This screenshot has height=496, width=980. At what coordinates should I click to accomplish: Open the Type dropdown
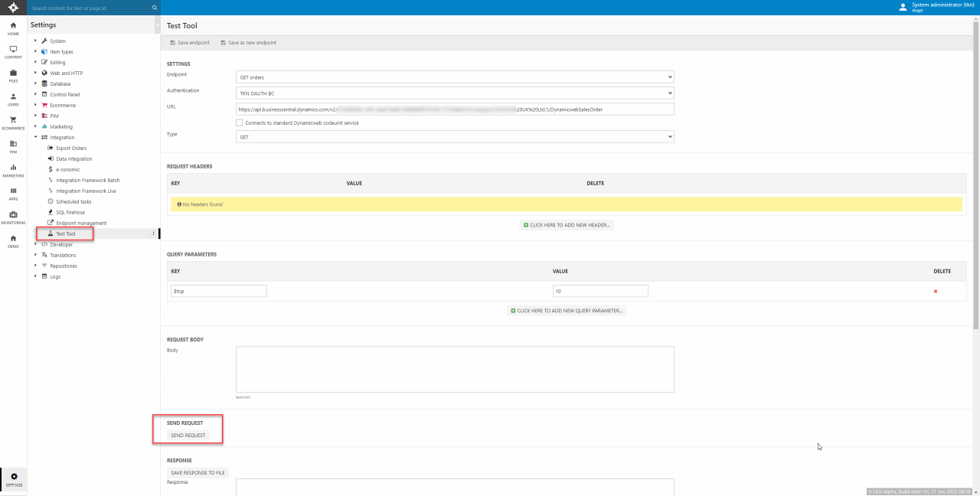pyautogui.click(x=455, y=136)
